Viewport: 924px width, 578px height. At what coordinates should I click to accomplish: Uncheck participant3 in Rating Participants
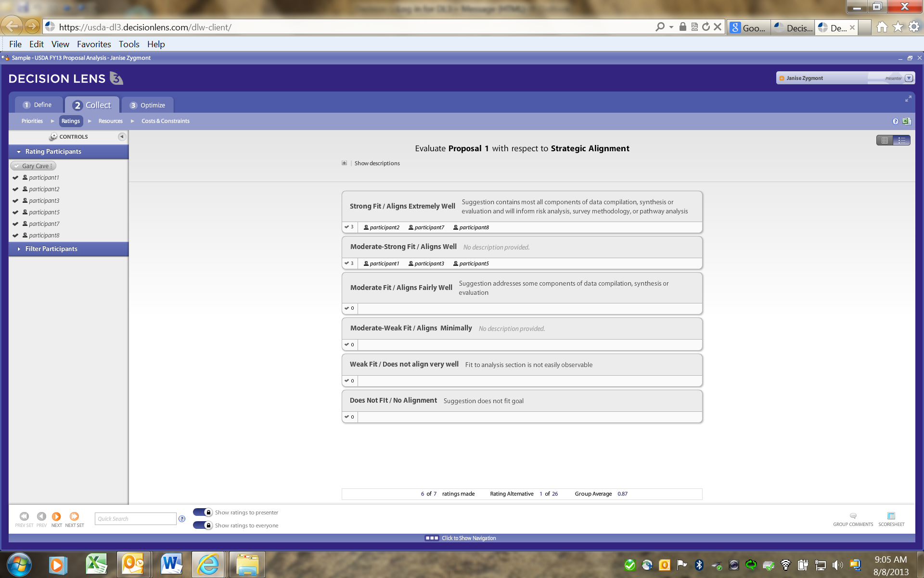(15, 201)
